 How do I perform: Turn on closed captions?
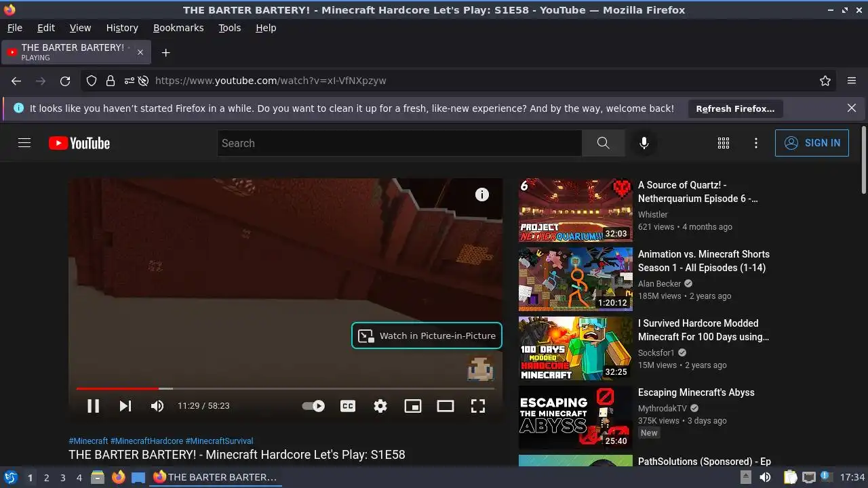[x=348, y=406]
